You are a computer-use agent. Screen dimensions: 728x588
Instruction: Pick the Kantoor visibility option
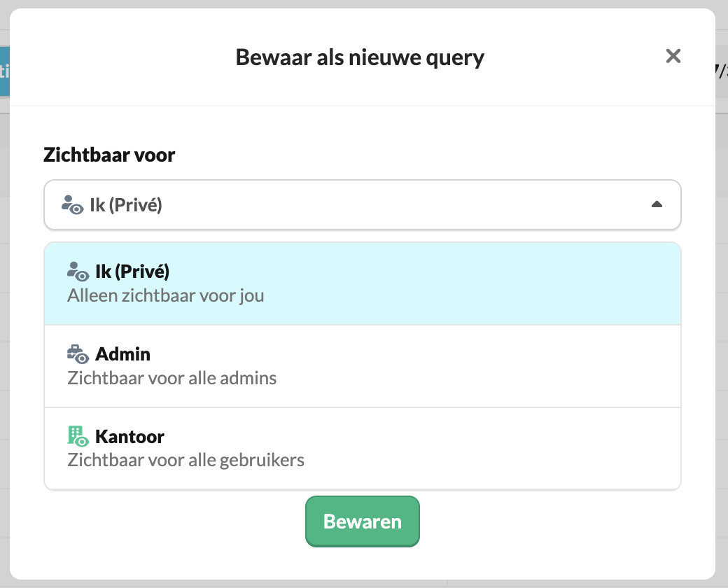362,449
